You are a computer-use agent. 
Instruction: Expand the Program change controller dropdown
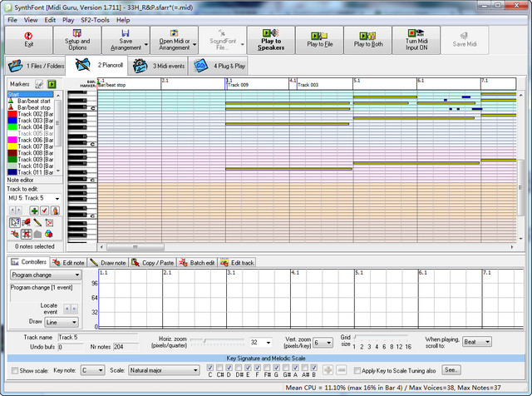click(x=77, y=275)
